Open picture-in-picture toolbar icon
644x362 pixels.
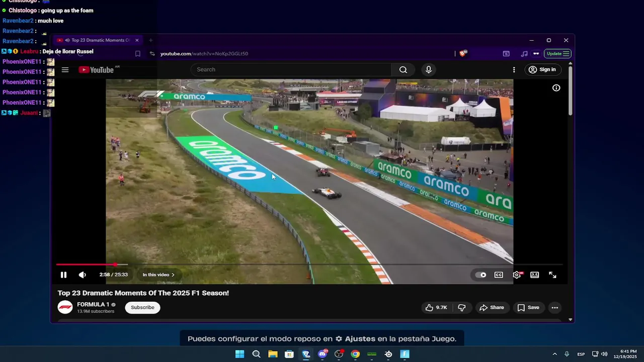[506, 54]
